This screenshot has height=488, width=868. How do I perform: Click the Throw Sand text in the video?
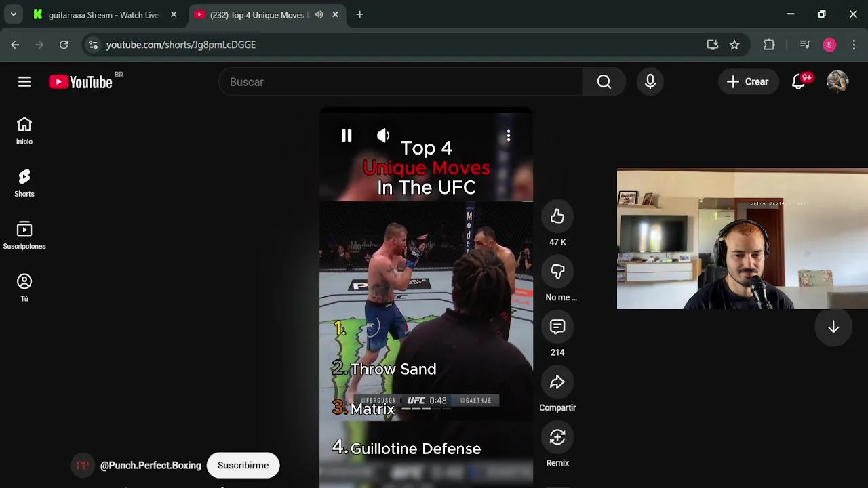(x=393, y=369)
